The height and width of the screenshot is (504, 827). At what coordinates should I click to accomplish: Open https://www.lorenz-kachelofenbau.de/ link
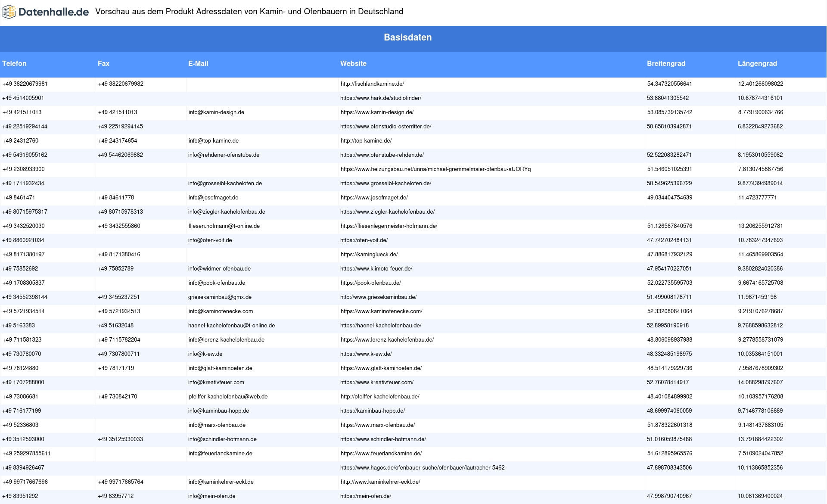(387, 340)
